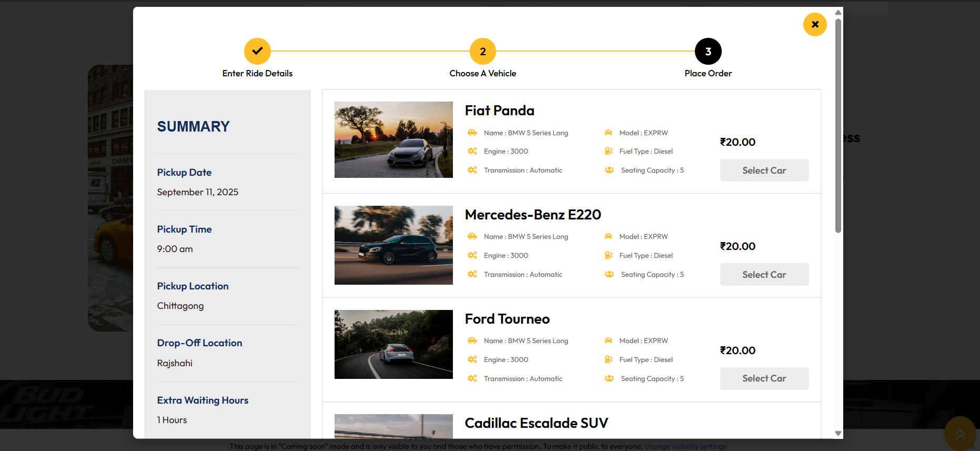Click the scrollbar down arrow of the dialog
The image size is (980, 451).
pos(838,434)
